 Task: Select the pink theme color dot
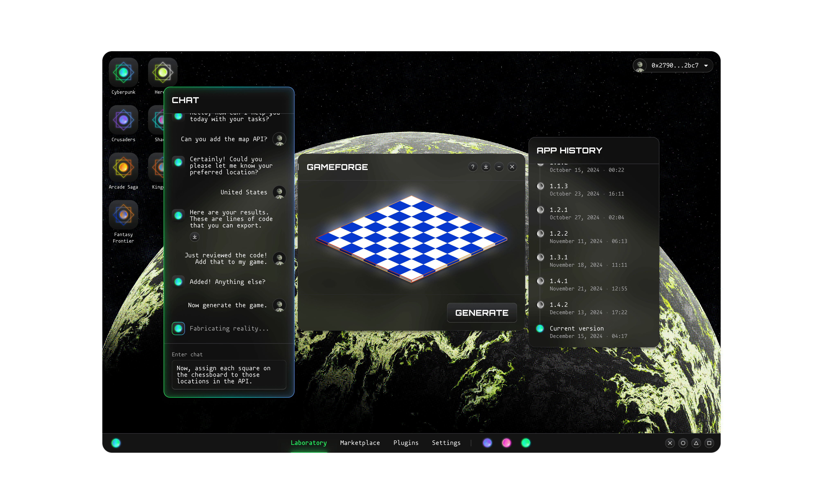tap(506, 443)
